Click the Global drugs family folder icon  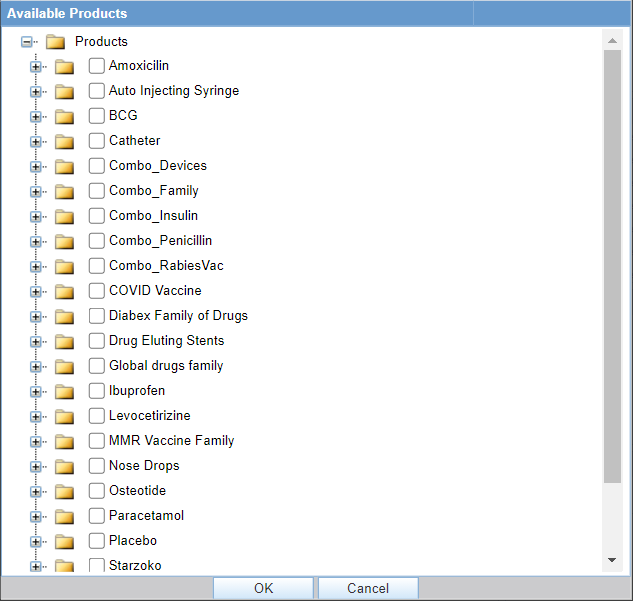64,367
